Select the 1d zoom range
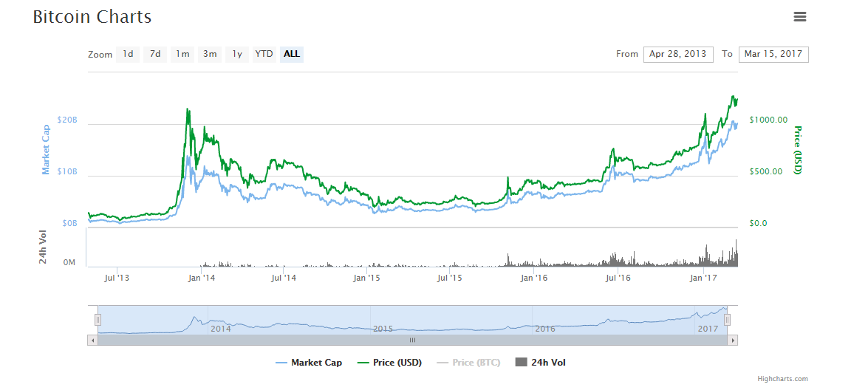The width and height of the screenshot is (868, 390). pos(128,54)
